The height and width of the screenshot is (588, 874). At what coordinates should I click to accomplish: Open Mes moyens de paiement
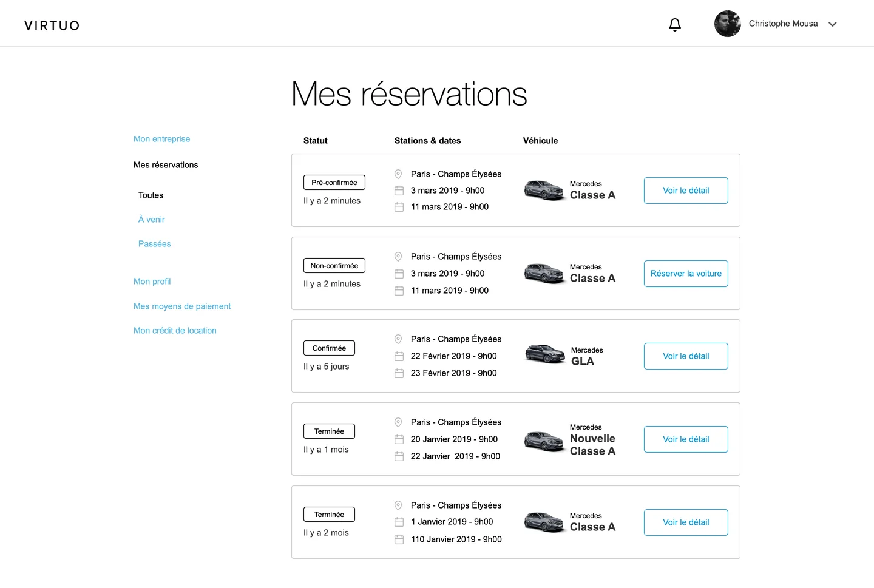coord(182,306)
